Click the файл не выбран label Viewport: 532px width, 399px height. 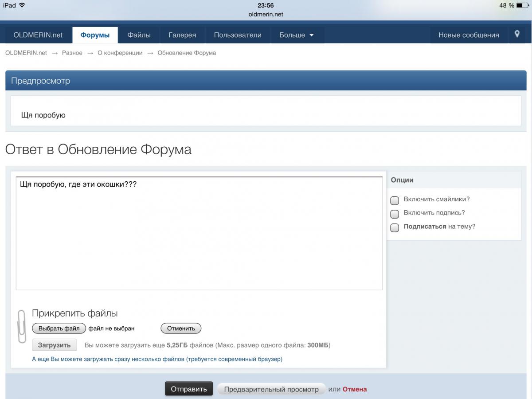coord(111,329)
